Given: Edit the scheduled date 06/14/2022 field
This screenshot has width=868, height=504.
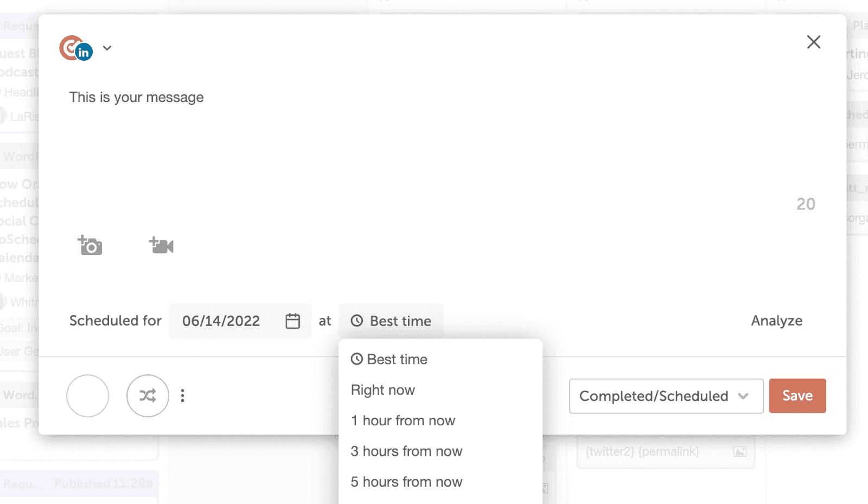Looking at the screenshot, I should 240,321.
